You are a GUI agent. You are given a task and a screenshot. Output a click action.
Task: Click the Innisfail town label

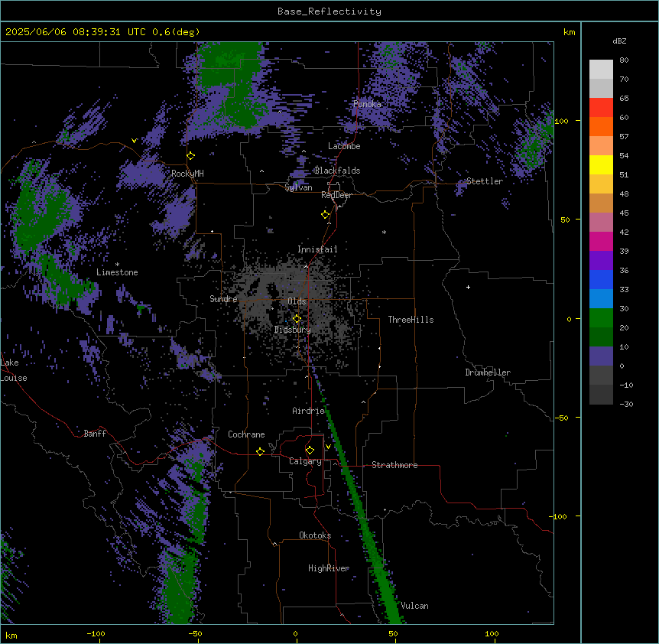(317, 249)
